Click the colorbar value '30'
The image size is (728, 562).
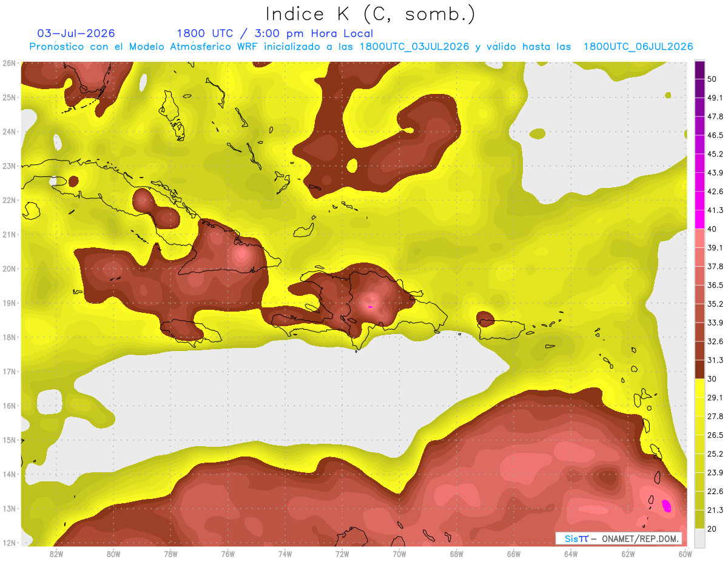pos(712,379)
